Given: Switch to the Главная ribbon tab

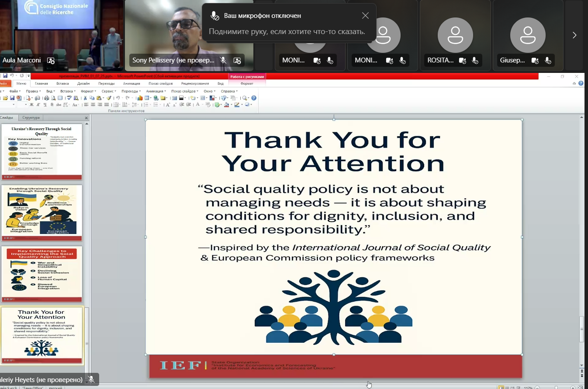Looking at the screenshot, I should [x=42, y=83].
